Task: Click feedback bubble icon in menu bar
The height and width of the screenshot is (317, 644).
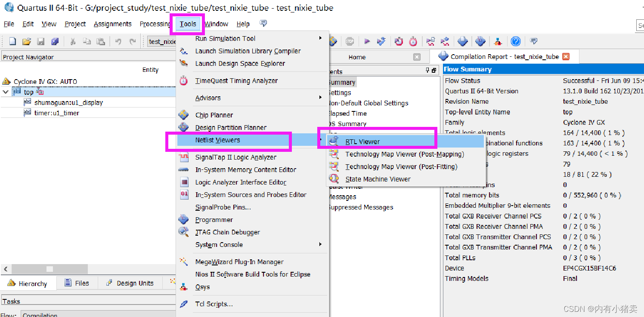Action: (264, 23)
